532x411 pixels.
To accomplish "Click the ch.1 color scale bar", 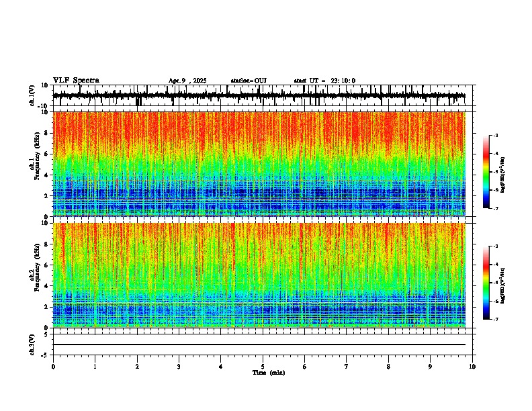I will [x=486, y=172].
